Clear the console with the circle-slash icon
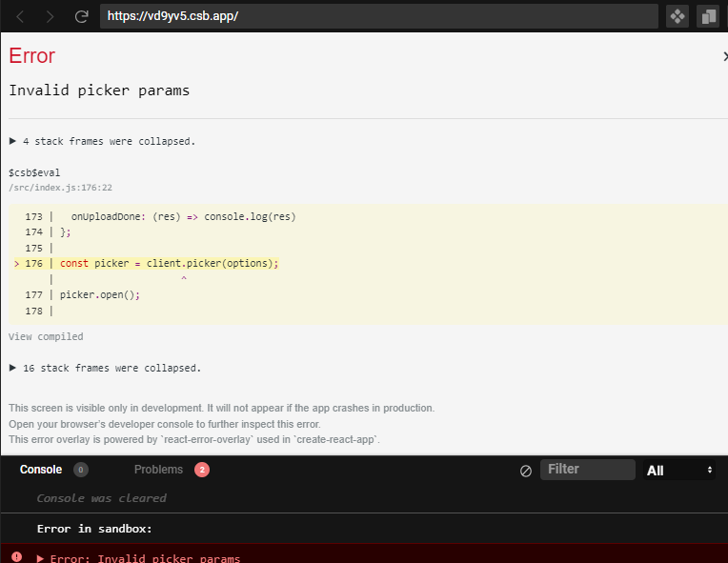728x563 pixels. 526,472
